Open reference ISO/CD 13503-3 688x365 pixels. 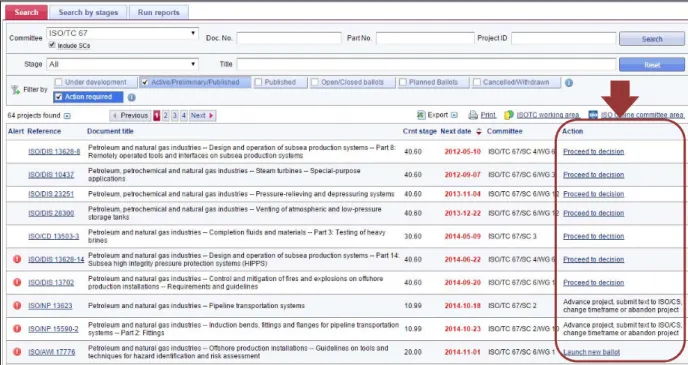coord(54,236)
